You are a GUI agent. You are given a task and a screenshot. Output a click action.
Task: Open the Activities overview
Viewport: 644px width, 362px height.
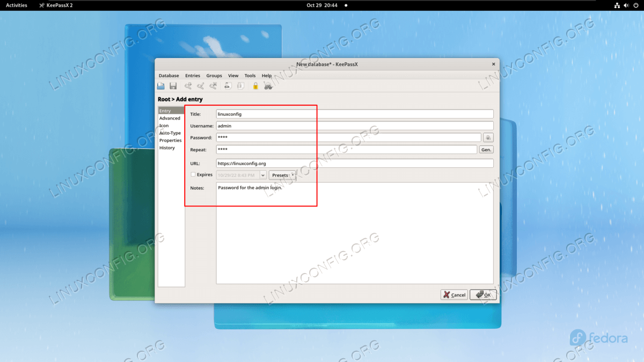point(17,5)
